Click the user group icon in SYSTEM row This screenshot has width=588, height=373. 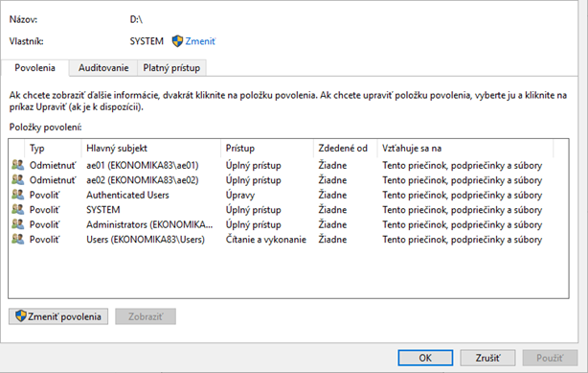17,210
